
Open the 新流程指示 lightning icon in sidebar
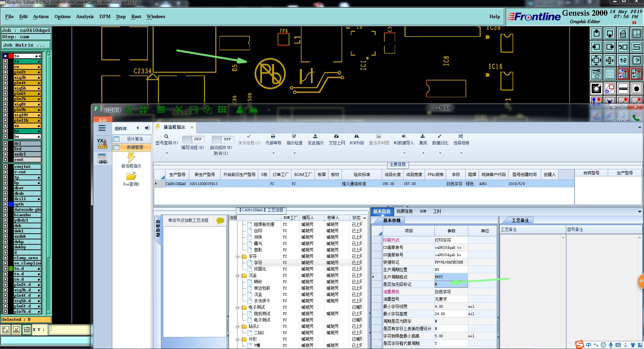[131, 158]
